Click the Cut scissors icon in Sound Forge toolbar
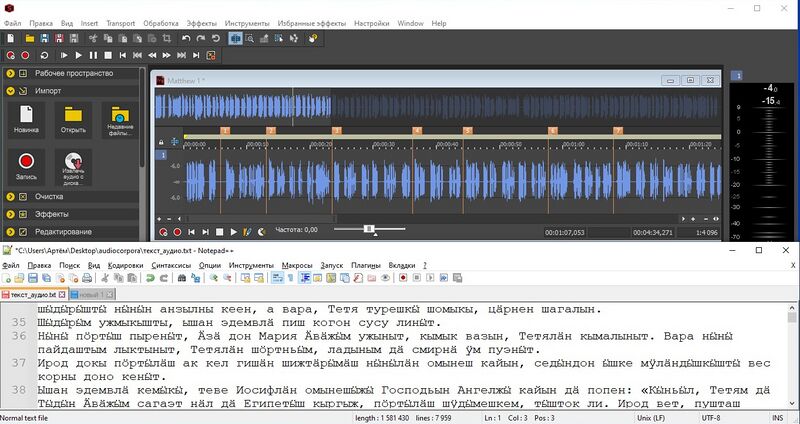The height and width of the screenshot is (424, 800). tap(93, 38)
